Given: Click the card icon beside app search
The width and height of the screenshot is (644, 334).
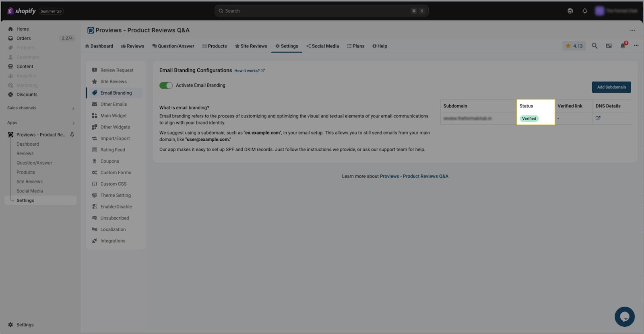Looking at the screenshot, I should tap(609, 46).
